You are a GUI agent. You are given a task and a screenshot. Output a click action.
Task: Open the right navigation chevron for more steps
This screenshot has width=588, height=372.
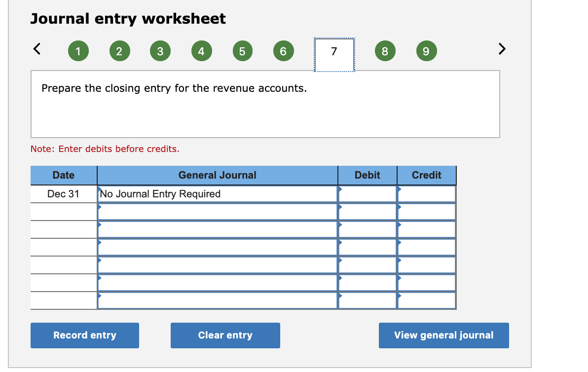click(x=502, y=49)
